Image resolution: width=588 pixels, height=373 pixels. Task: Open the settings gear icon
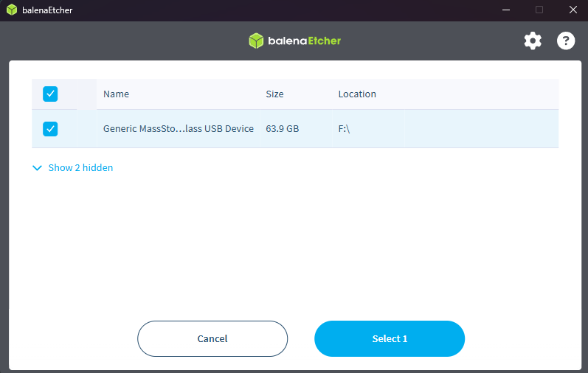click(533, 41)
